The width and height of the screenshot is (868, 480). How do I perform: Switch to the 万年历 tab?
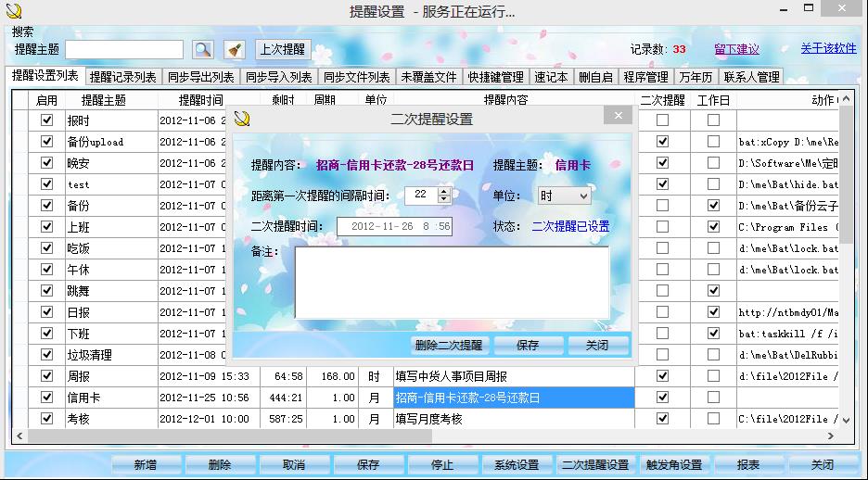pyautogui.click(x=696, y=77)
